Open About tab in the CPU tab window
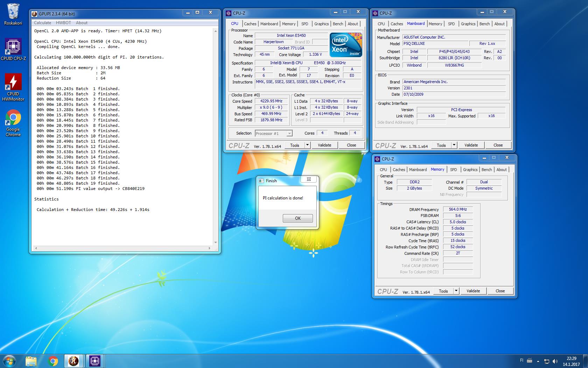 pos(353,24)
